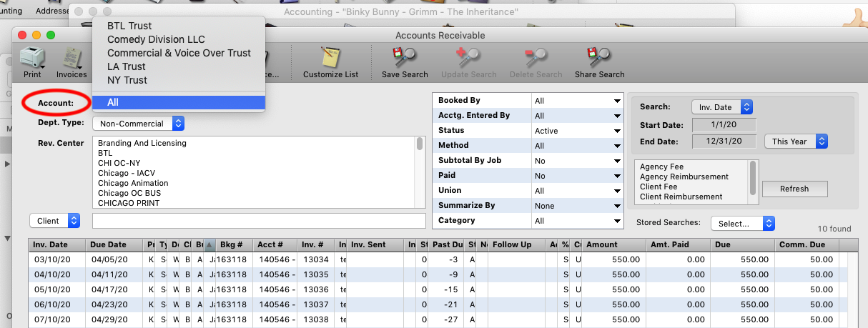
Task: Open the Stored Searches Select dropdown
Action: (x=743, y=224)
